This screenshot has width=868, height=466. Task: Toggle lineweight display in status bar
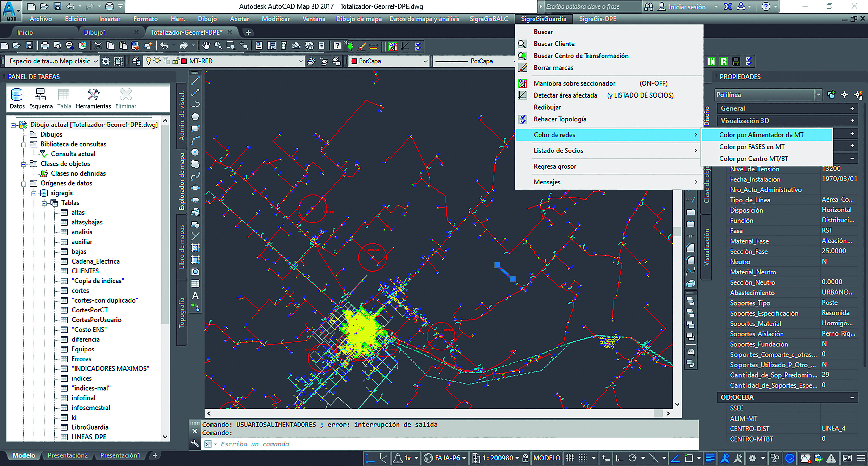[x=710, y=458]
